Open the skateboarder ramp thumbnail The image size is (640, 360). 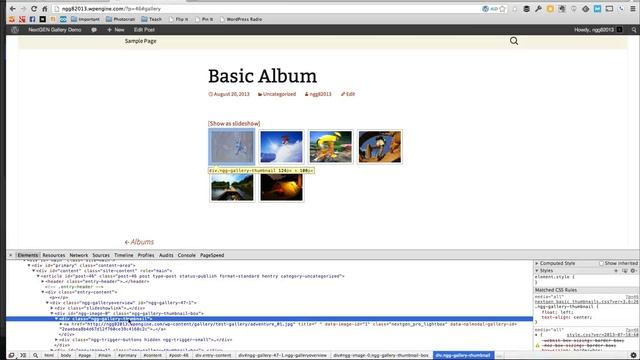click(x=380, y=147)
